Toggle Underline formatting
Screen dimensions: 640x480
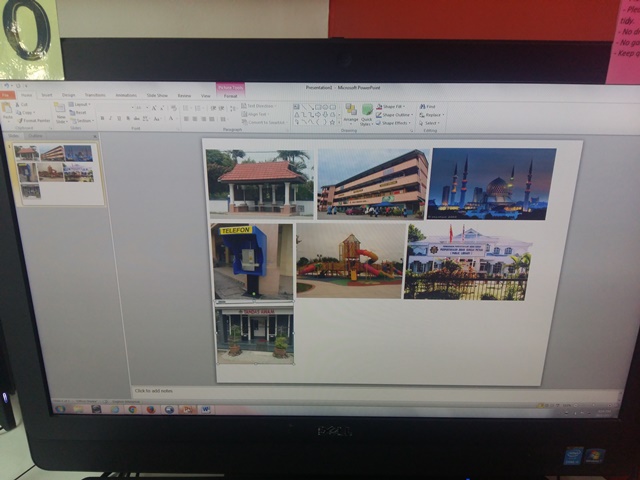pos(119,118)
